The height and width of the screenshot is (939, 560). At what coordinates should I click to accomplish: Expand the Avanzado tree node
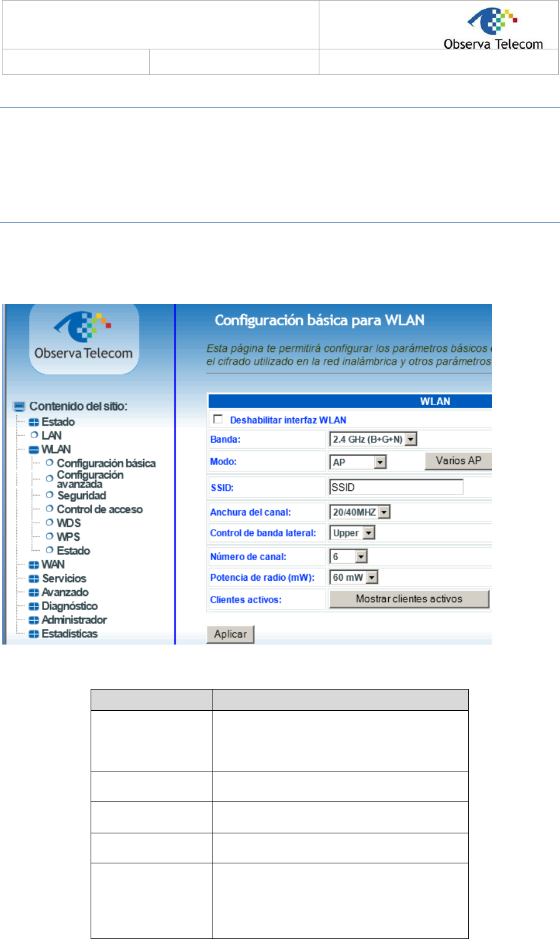click(34, 592)
